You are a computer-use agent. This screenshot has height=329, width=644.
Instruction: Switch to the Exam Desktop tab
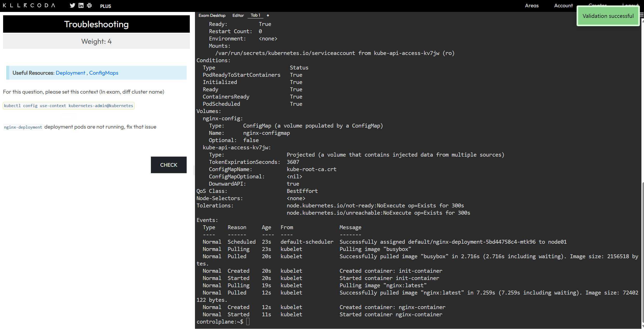pyautogui.click(x=212, y=16)
